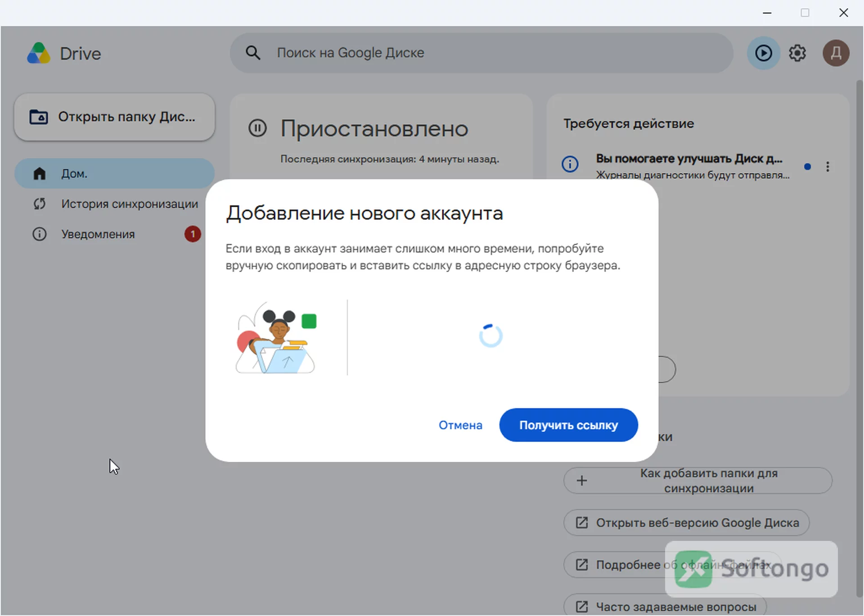Minimize the Drive window

tap(767, 13)
